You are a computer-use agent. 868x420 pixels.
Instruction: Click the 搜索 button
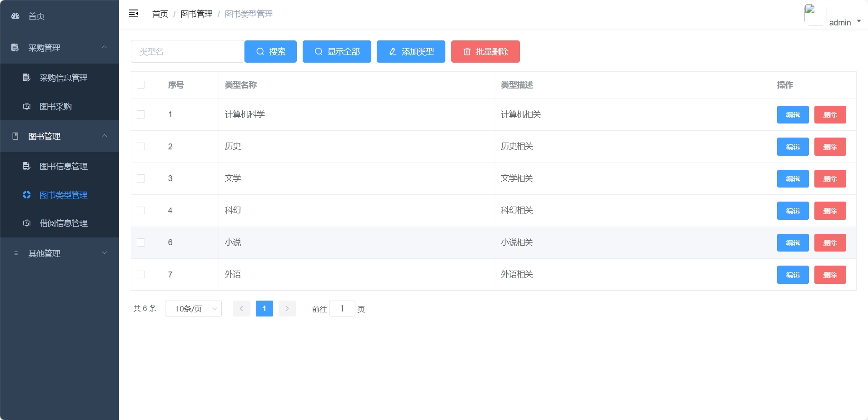(x=270, y=51)
